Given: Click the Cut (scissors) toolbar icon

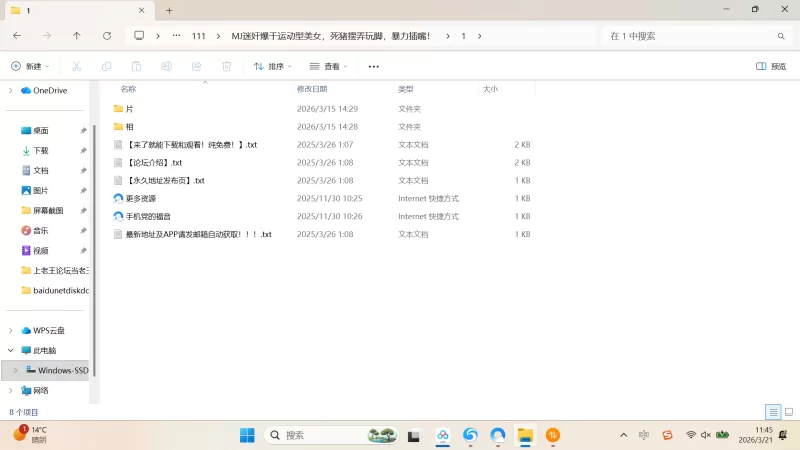Looking at the screenshot, I should [x=76, y=66].
